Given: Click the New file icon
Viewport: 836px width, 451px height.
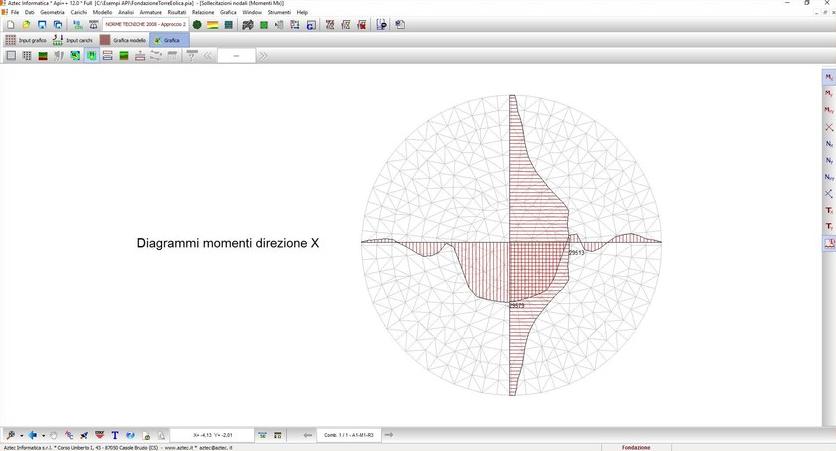Looking at the screenshot, I should pyautogui.click(x=9, y=24).
